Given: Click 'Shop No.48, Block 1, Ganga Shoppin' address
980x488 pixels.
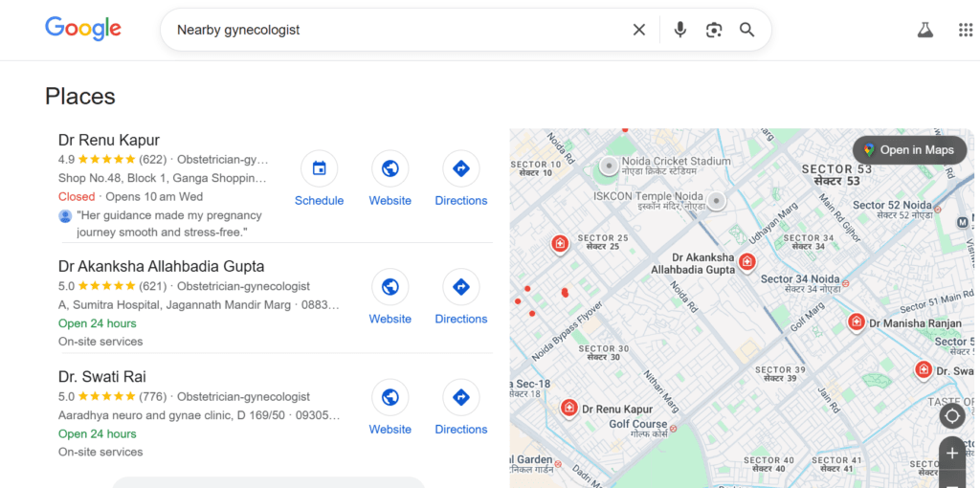Looking at the screenshot, I should [x=163, y=178].
